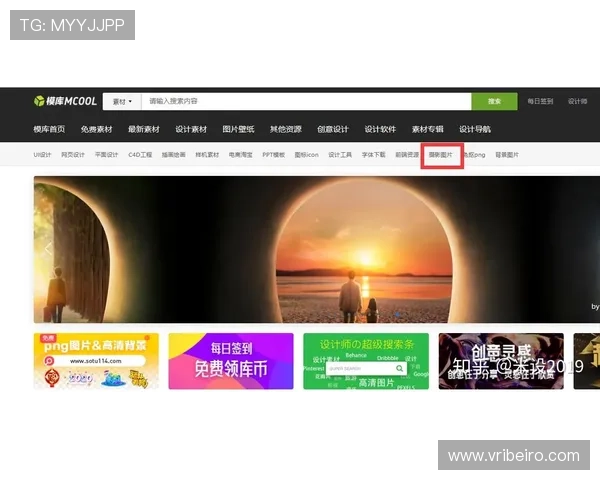This screenshot has width=600, height=480.
Task: Open the 每日签到 link in header
Action: pos(540,101)
